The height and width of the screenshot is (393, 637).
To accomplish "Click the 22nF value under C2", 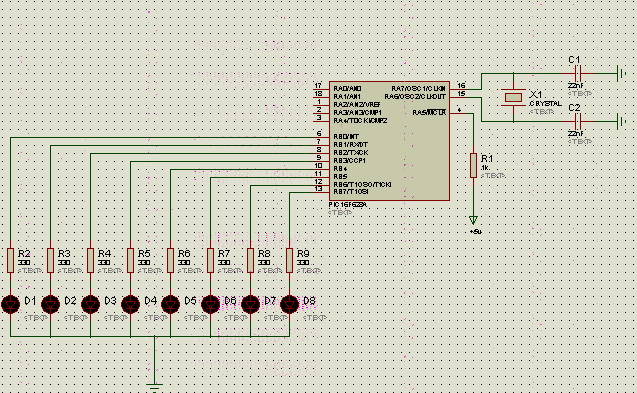I will pyautogui.click(x=575, y=134).
